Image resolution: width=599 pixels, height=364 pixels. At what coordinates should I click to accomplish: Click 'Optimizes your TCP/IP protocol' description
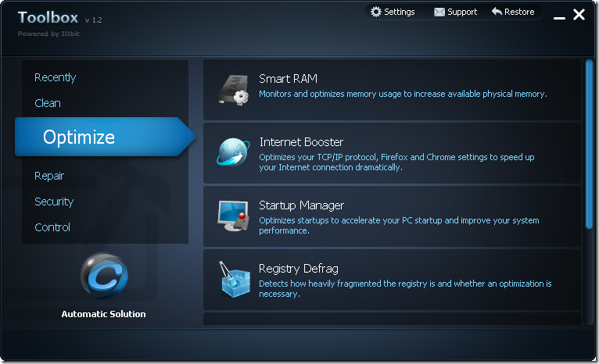pos(396,162)
